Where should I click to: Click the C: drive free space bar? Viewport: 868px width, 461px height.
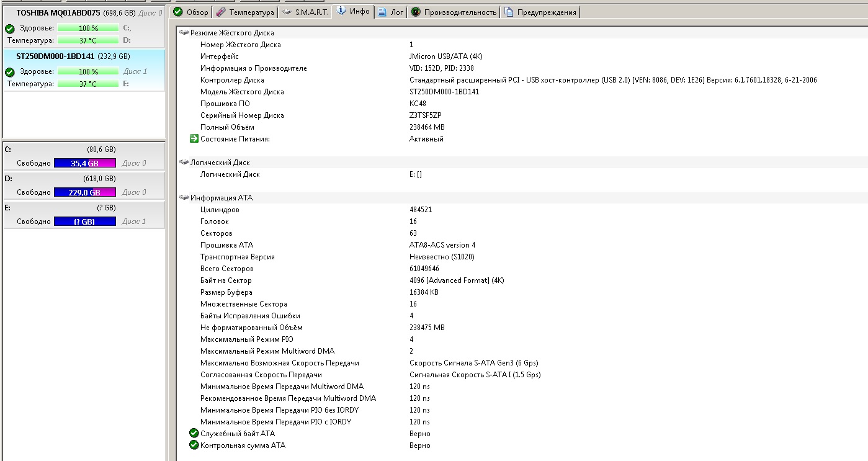point(84,163)
